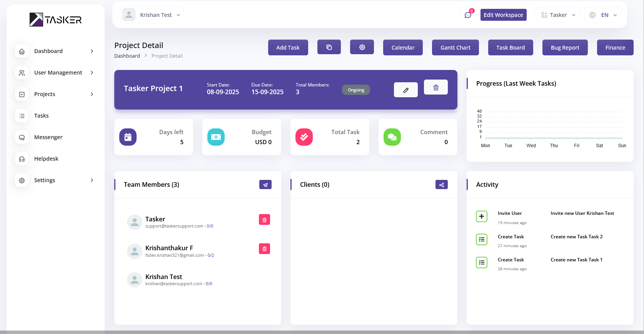Open the messenger chat notification icon

coord(468,15)
